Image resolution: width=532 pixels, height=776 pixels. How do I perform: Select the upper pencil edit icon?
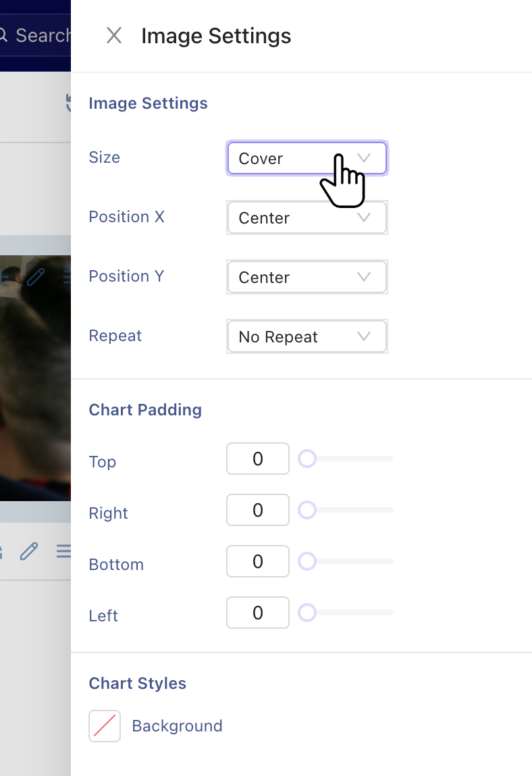tap(35, 277)
